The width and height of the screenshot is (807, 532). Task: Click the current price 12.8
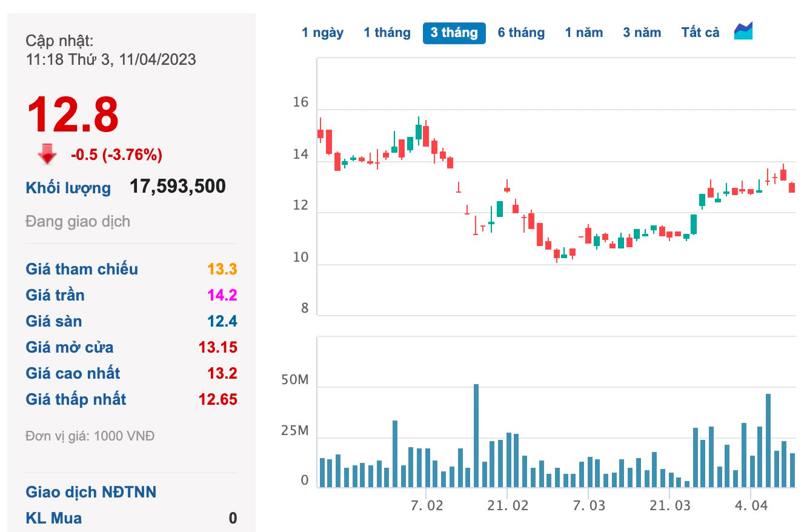(73, 114)
